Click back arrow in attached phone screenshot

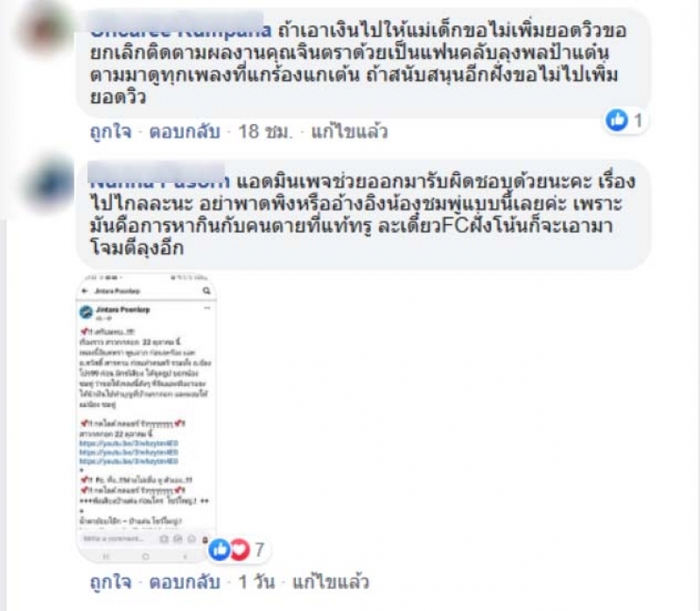click(x=85, y=291)
